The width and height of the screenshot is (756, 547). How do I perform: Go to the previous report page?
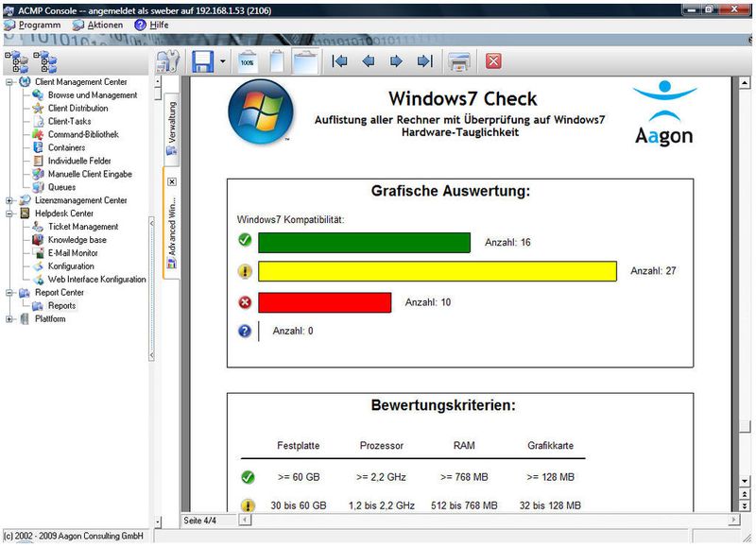[x=369, y=61]
